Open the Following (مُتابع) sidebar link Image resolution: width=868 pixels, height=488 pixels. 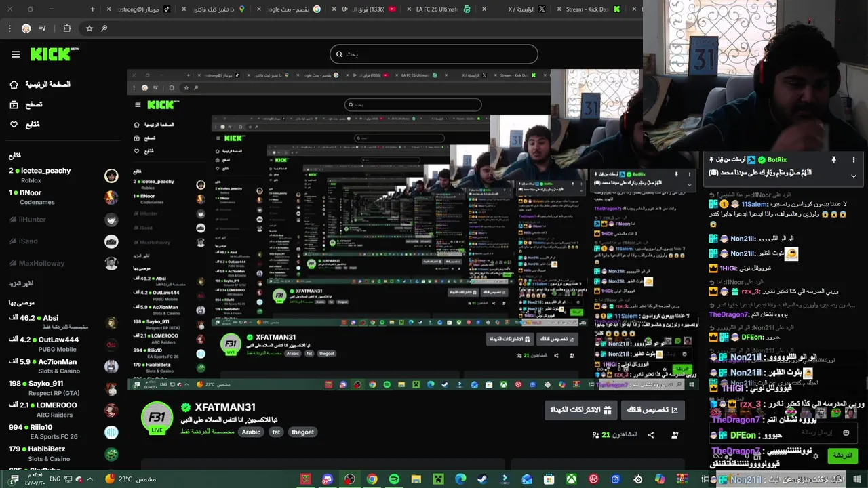pyautogui.click(x=24, y=125)
